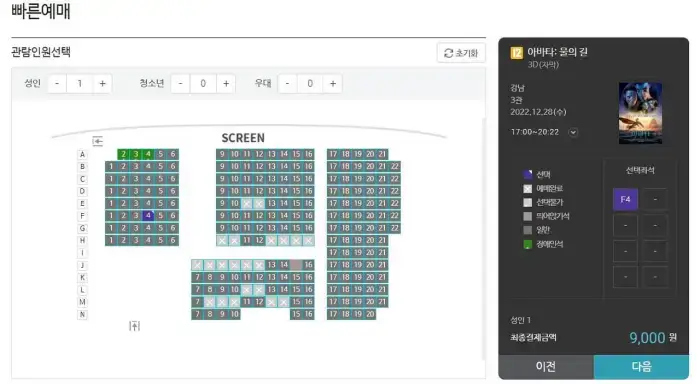Click row label A

82,154
